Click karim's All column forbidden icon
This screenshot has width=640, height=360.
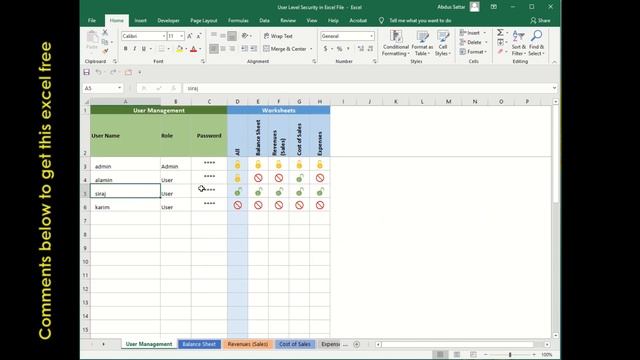[x=238, y=205]
